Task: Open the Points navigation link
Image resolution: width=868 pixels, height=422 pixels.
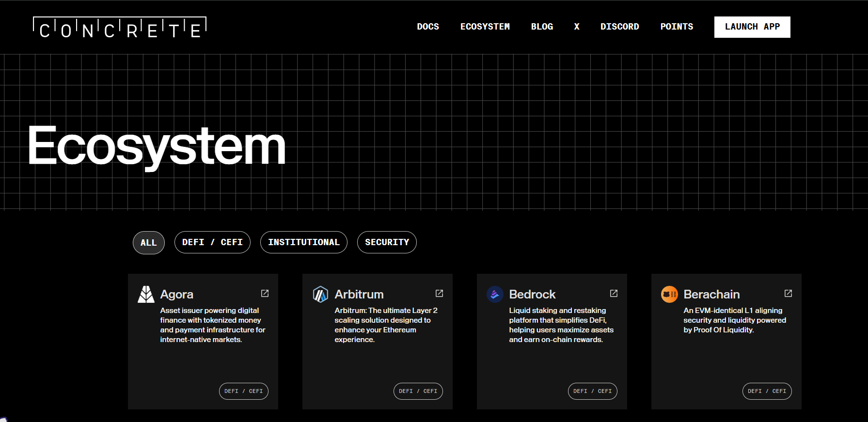Action: point(677,27)
